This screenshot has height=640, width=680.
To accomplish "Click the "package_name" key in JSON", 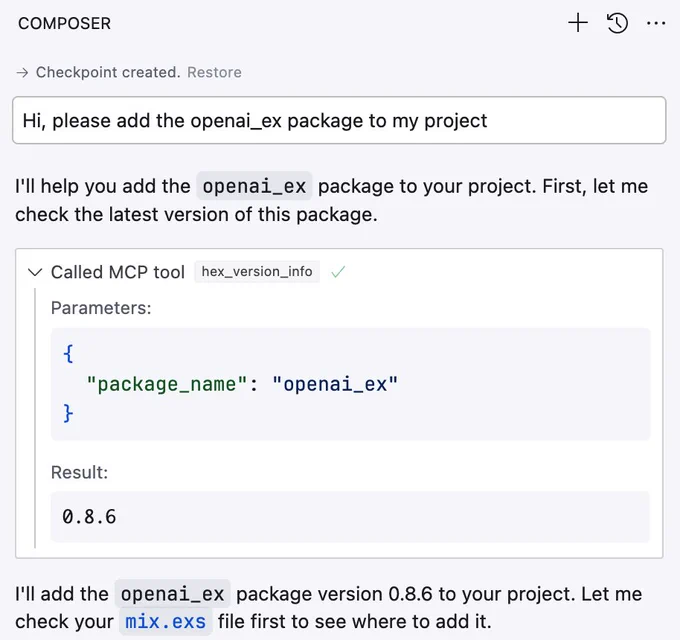I will (x=167, y=384).
